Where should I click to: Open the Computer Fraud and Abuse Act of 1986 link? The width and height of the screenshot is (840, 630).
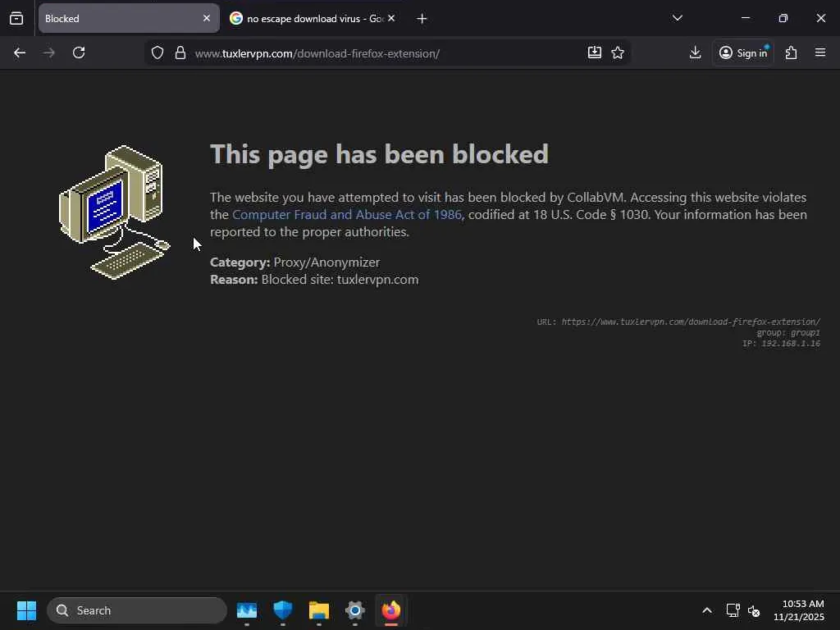347,214
